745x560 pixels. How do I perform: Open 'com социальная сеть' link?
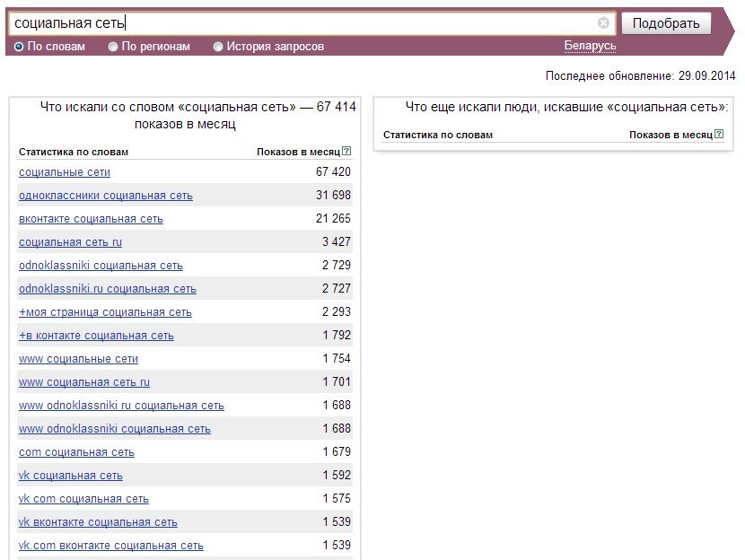pos(76,451)
